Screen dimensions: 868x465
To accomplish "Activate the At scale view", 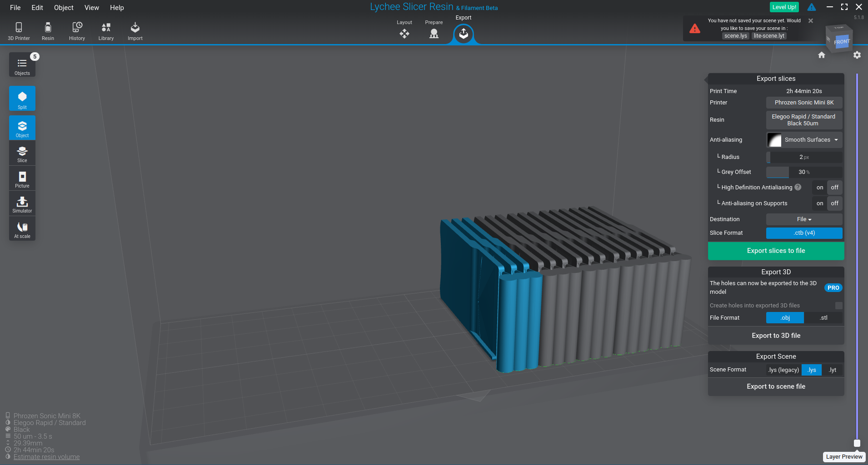I will pyautogui.click(x=22, y=228).
